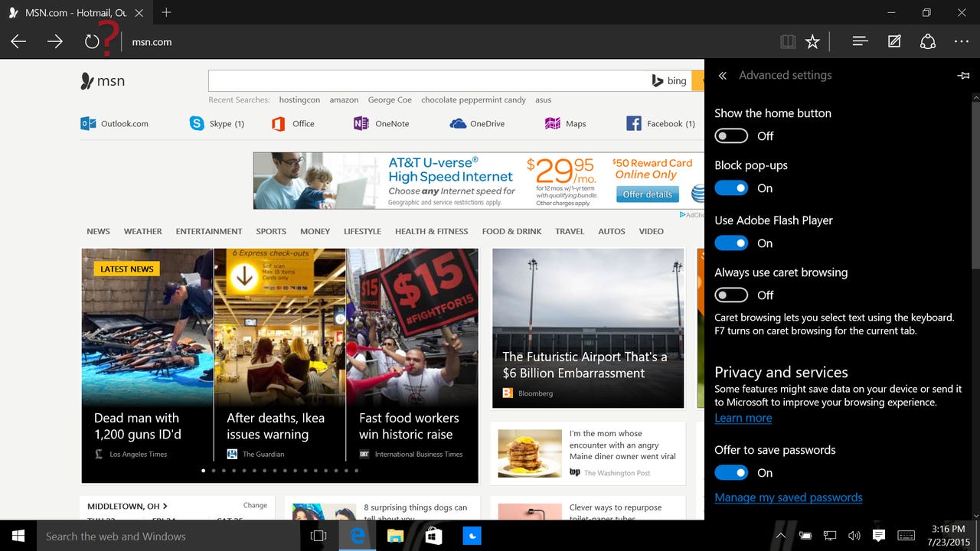Open More actions with the ellipsis icon

[x=961, y=41]
